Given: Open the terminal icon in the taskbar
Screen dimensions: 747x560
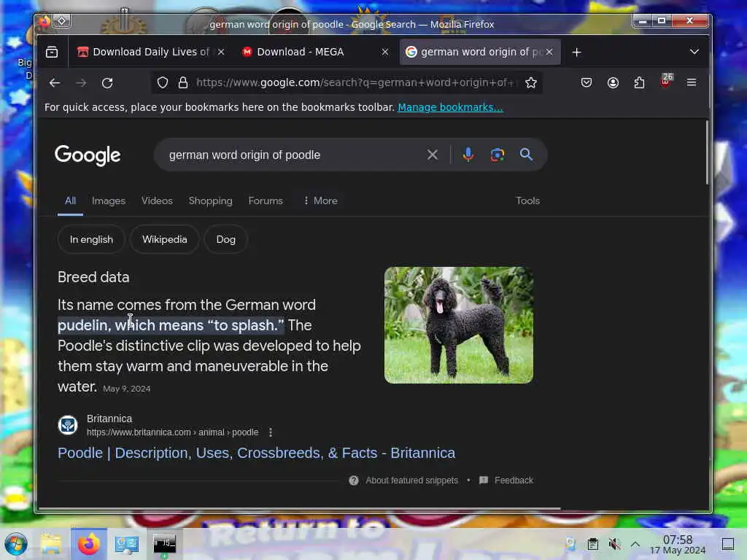Looking at the screenshot, I should 164,544.
